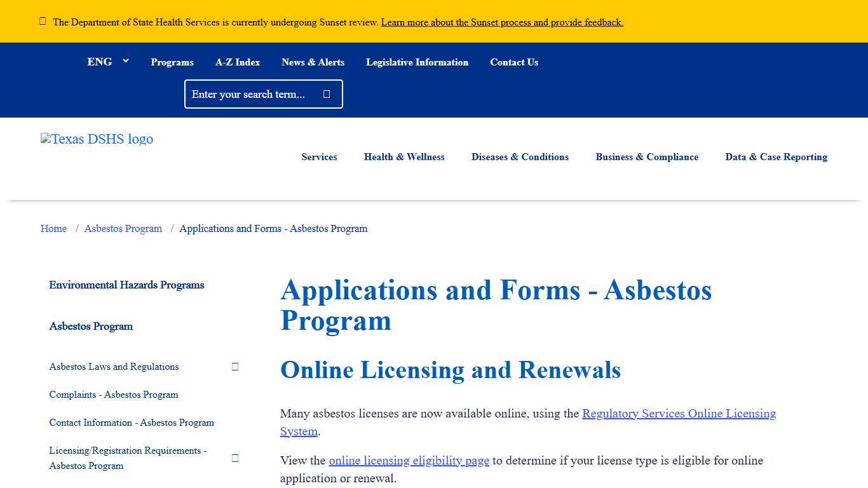Open Data & Case Reporting section
The image size is (868, 488).
776,157
